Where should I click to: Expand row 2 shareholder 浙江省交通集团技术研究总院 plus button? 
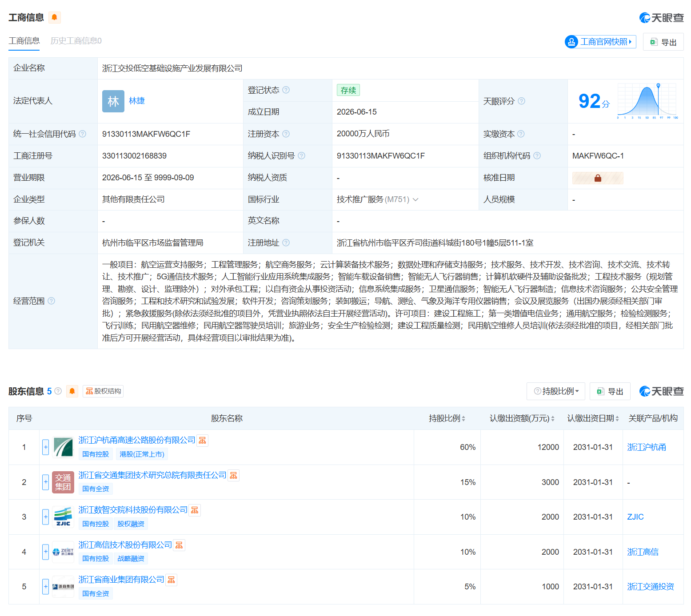click(x=46, y=482)
